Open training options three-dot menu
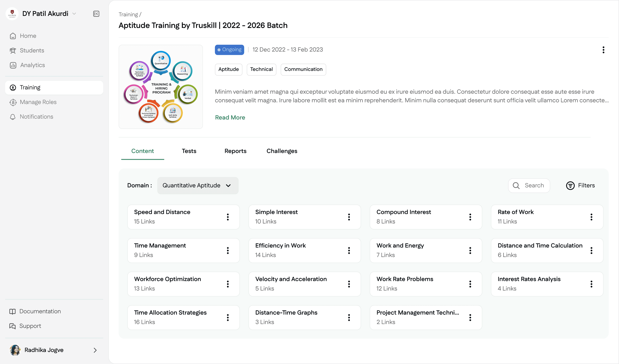This screenshot has width=619, height=364. click(603, 50)
